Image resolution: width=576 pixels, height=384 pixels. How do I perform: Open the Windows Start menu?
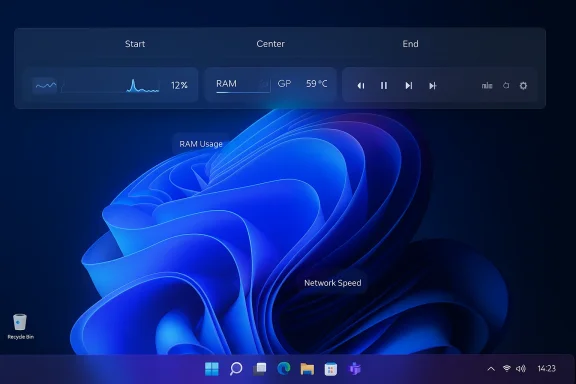click(212, 369)
